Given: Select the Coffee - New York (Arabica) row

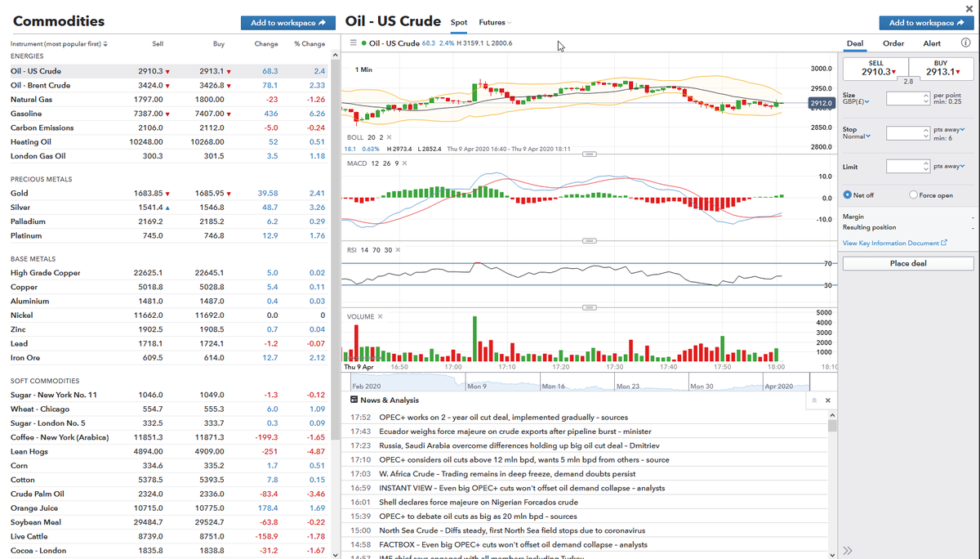Looking at the screenshot, I should click(x=169, y=437).
